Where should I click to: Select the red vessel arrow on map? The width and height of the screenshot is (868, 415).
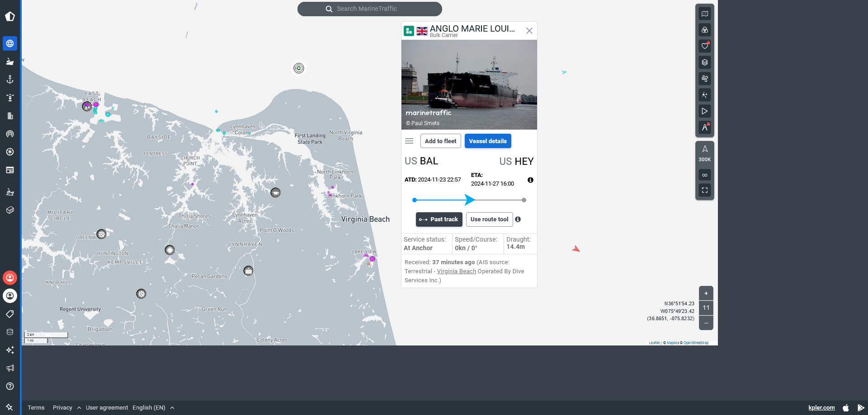pyautogui.click(x=576, y=248)
